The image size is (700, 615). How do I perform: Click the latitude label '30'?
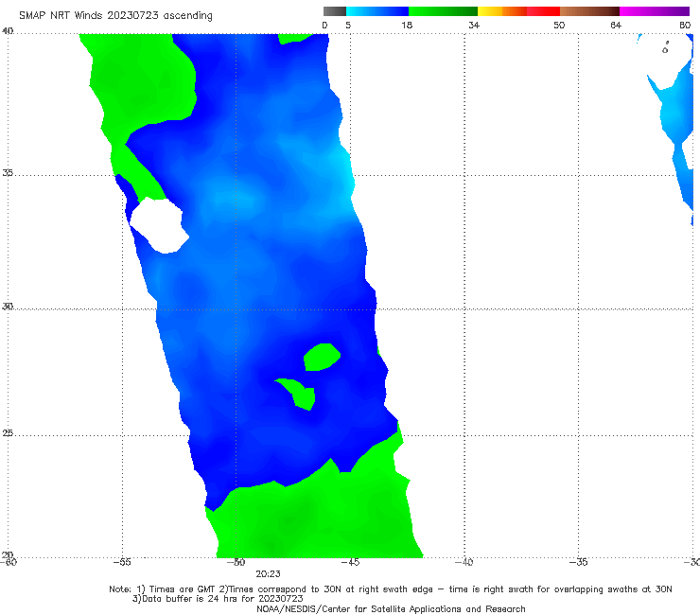point(8,307)
